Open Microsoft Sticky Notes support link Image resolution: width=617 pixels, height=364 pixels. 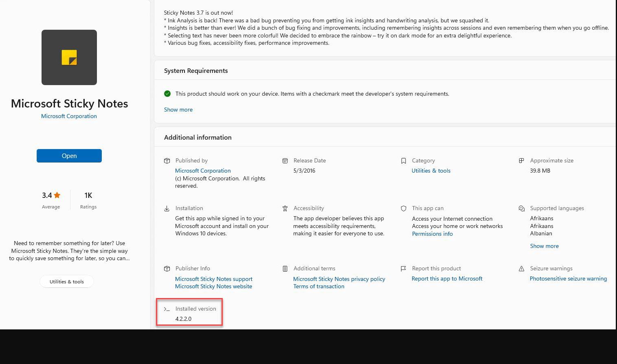(214, 279)
